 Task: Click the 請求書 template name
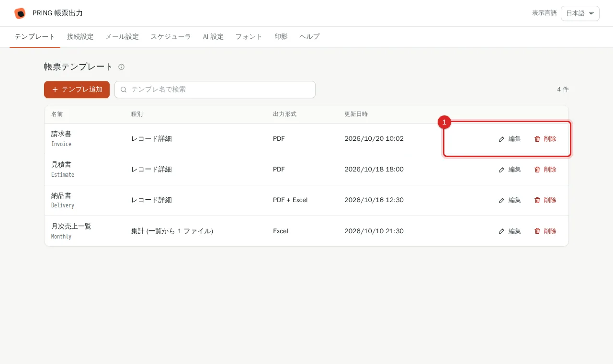pos(61,134)
